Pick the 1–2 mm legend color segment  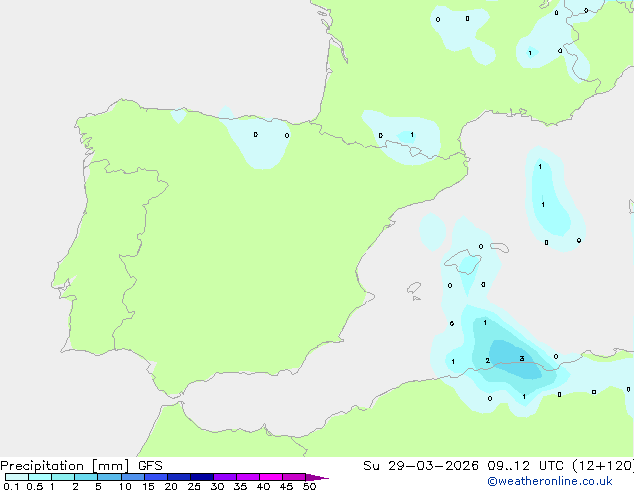tap(63, 477)
